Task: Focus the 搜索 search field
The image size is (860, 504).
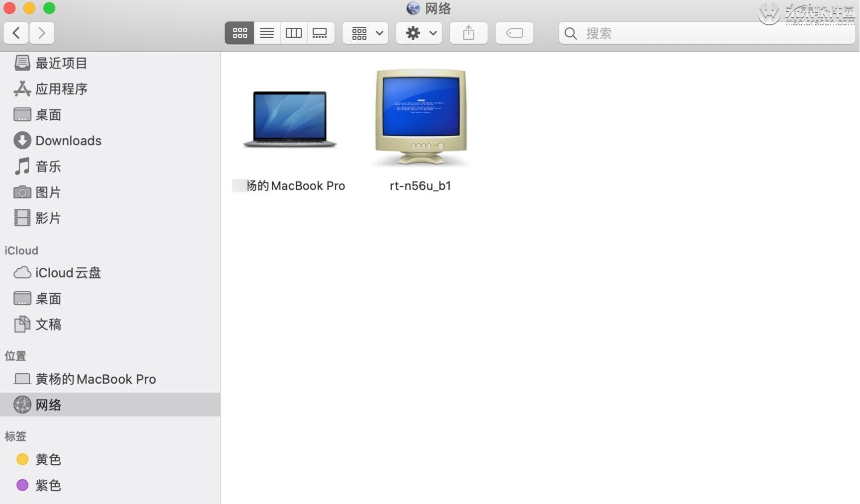Action: click(707, 33)
